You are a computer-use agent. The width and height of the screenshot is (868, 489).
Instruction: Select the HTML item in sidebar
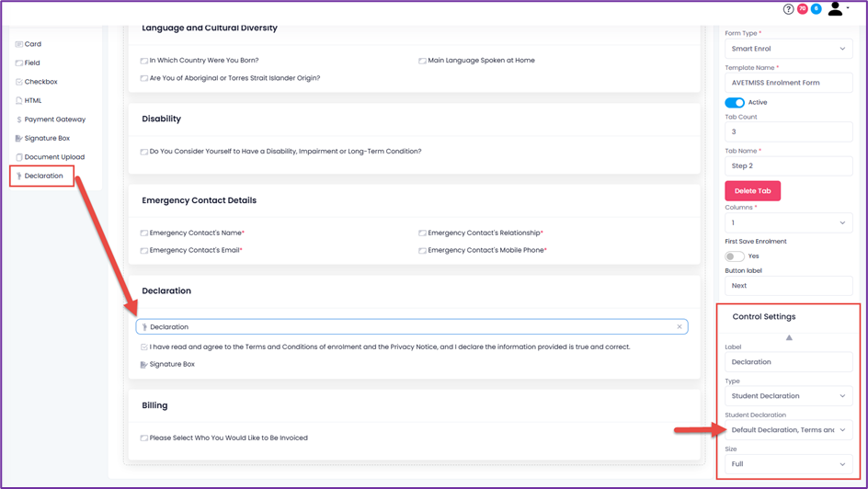[32, 100]
